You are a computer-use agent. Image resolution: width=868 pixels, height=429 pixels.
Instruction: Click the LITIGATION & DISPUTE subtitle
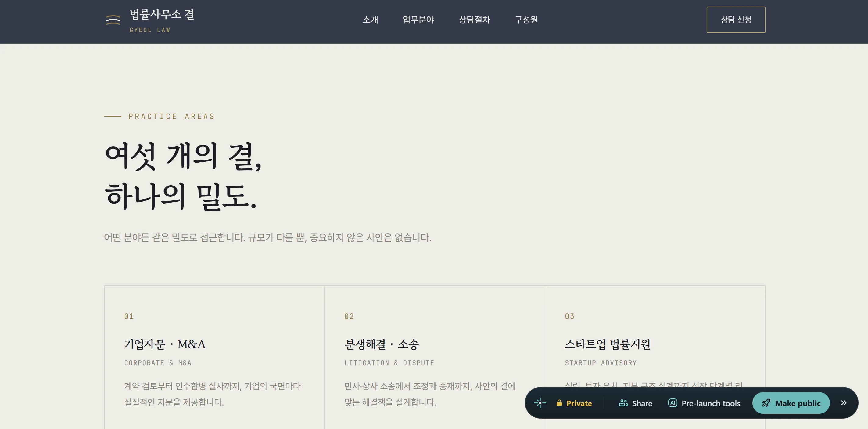click(389, 363)
